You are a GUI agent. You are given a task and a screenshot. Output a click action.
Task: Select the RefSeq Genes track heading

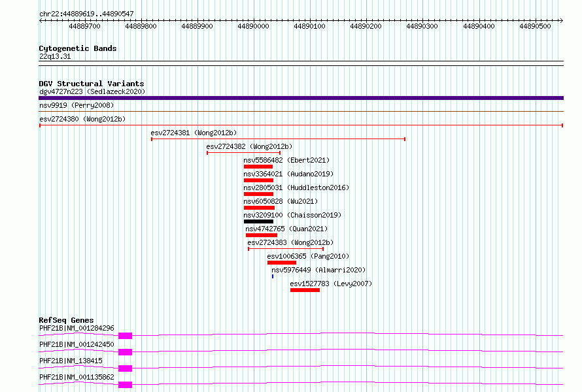click(x=66, y=320)
